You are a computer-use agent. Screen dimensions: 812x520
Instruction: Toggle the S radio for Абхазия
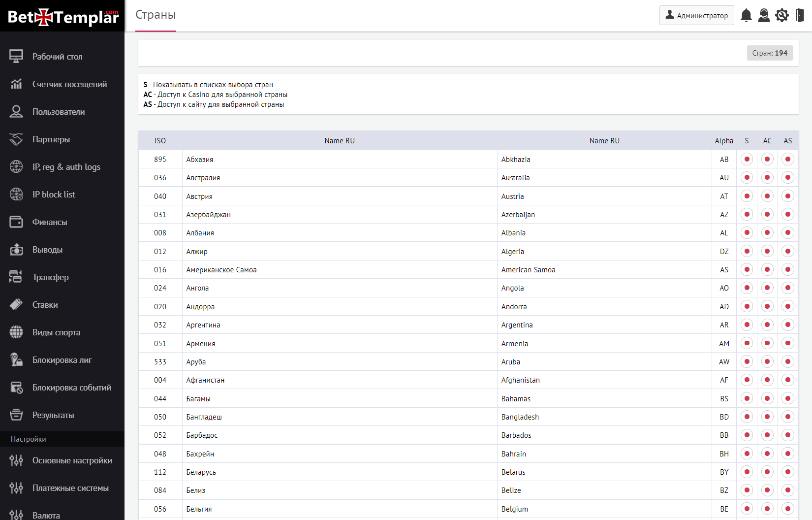pyautogui.click(x=747, y=160)
